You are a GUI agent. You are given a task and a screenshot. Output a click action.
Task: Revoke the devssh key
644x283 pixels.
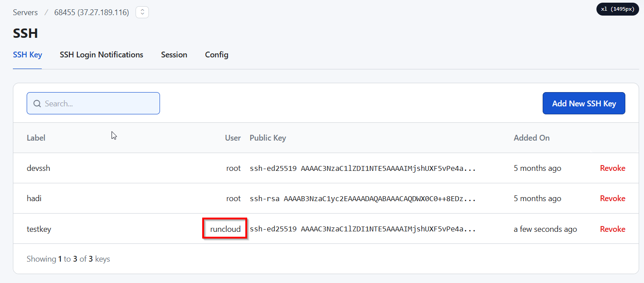coord(612,168)
